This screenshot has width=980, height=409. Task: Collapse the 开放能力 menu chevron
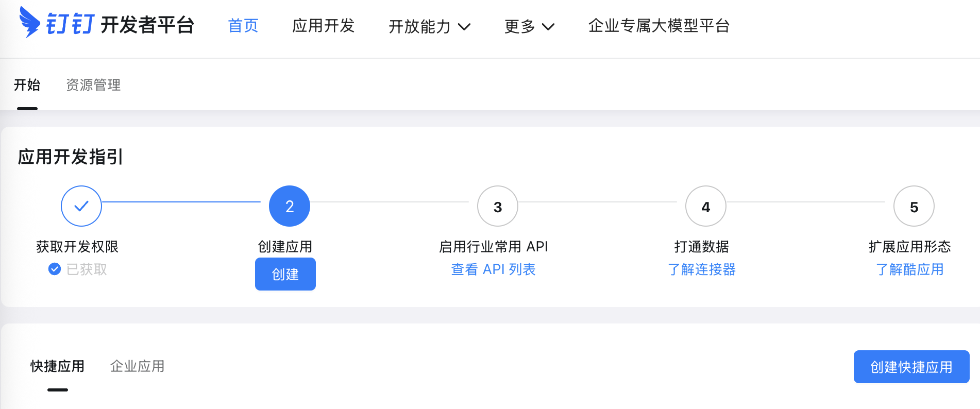coord(465,27)
